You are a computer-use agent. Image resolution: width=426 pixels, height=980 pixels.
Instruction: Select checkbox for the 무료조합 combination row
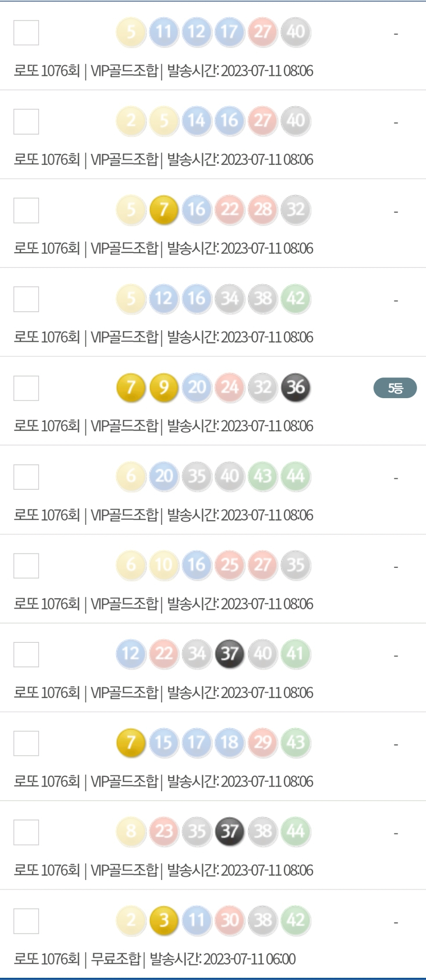(x=26, y=921)
